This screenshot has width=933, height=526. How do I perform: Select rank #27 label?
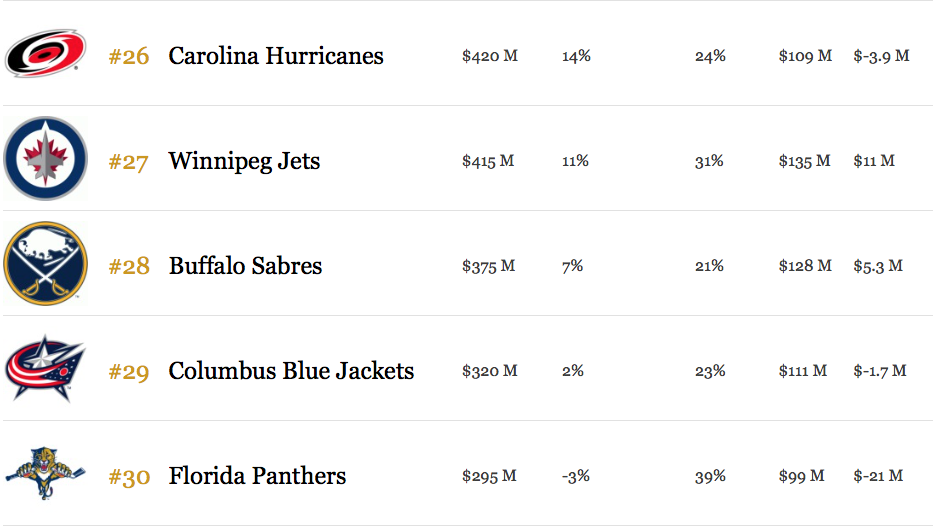point(128,162)
